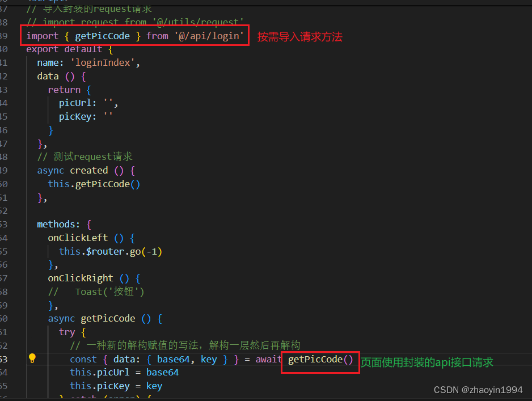Viewport: 532px width, 401px height.
Task: Click the 'export default' statement
Action: coord(65,49)
